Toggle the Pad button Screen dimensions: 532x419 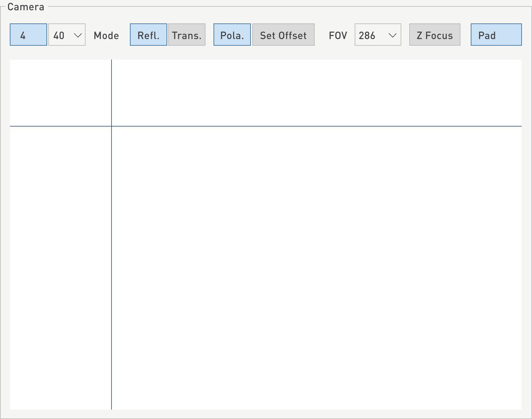pyautogui.click(x=496, y=35)
